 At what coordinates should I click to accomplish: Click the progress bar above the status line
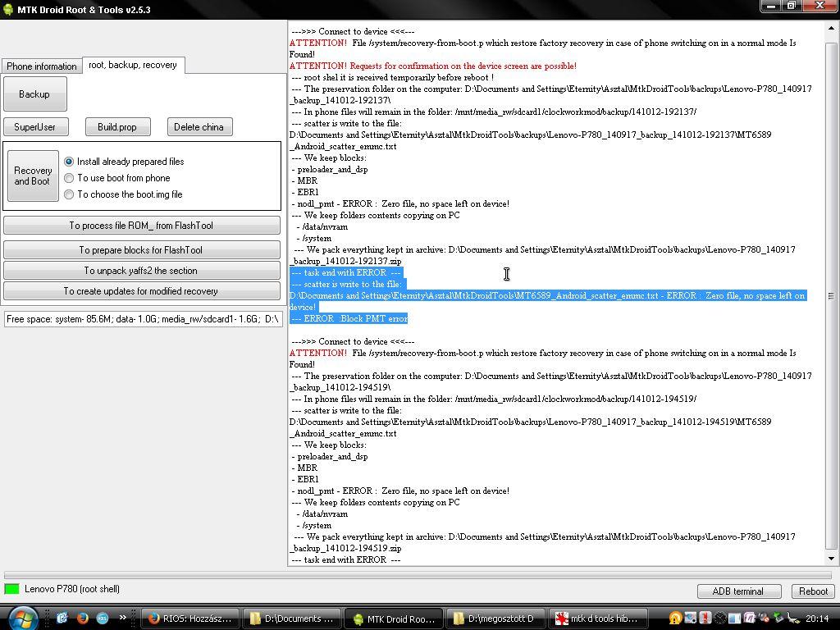tap(419, 575)
